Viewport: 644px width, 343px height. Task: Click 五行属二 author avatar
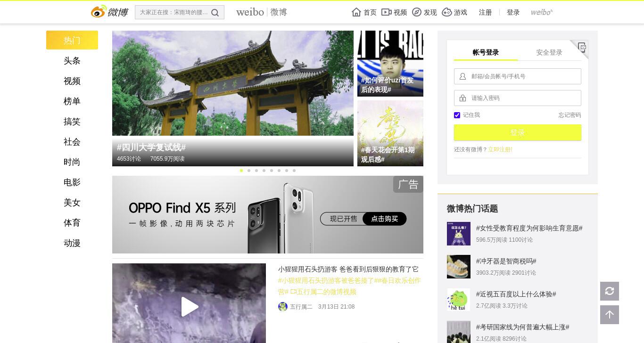coord(283,307)
